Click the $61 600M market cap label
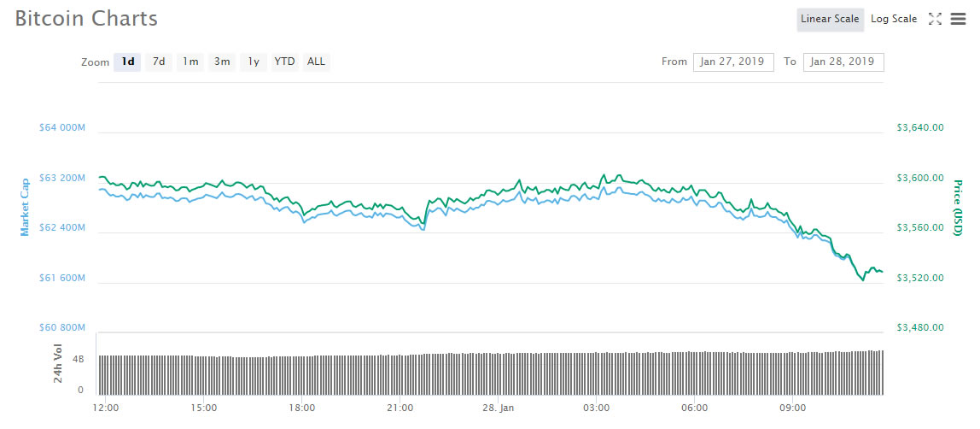This screenshot has height=429, width=980. point(61,278)
